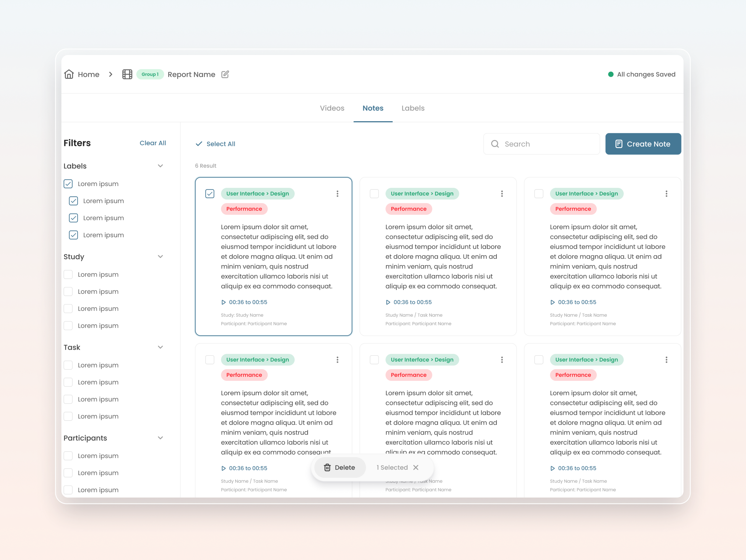Check the top-right note card checkbox
This screenshot has height=560, width=746.
[x=539, y=194]
